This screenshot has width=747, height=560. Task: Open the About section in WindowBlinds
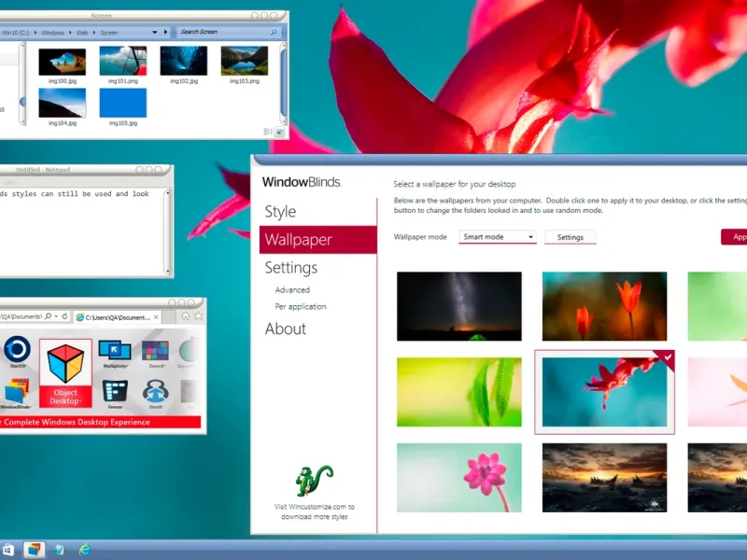pos(286,329)
